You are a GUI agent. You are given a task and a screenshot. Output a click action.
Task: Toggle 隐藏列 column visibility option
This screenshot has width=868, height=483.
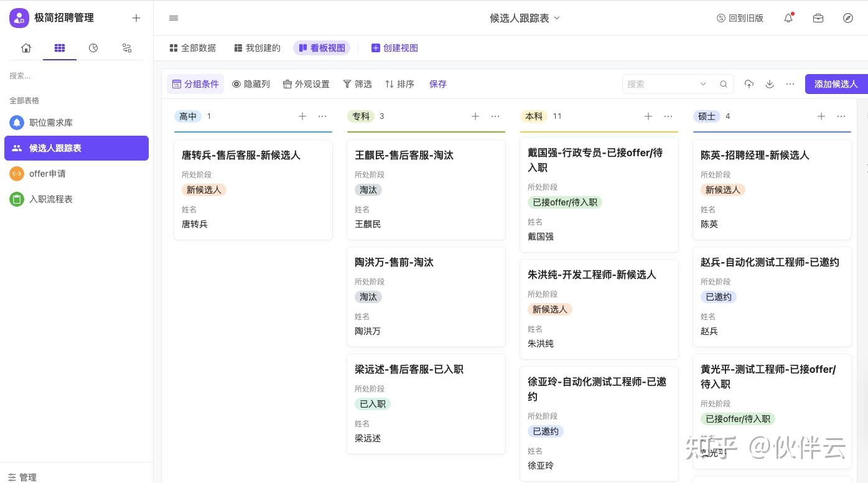click(251, 84)
